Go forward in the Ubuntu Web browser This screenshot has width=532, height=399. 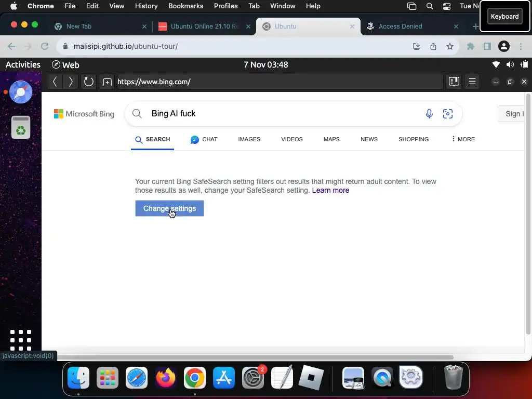click(71, 82)
